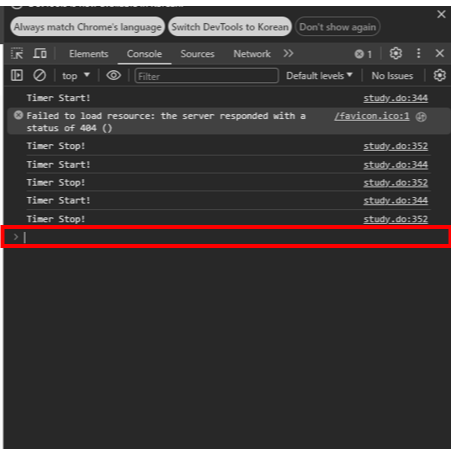Open the second study.do:344 link

pyautogui.click(x=396, y=165)
